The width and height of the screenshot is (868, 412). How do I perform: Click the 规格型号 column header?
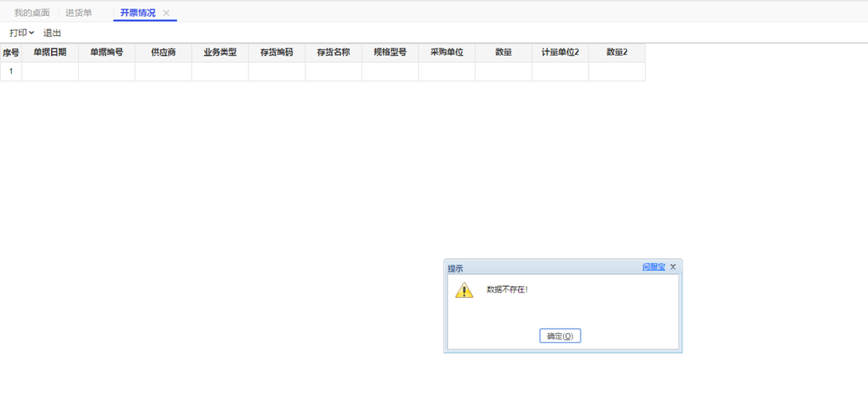tap(390, 53)
